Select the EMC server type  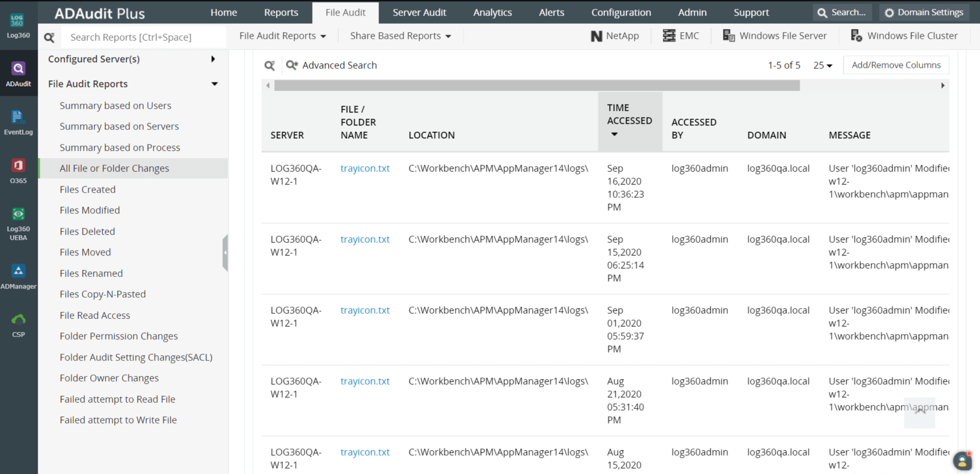[681, 36]
